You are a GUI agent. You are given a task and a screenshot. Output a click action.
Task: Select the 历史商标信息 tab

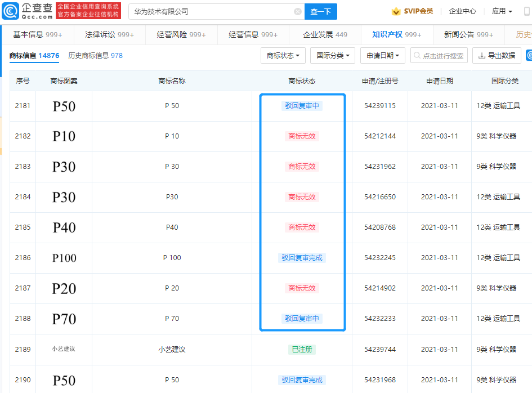pos(91,56)
